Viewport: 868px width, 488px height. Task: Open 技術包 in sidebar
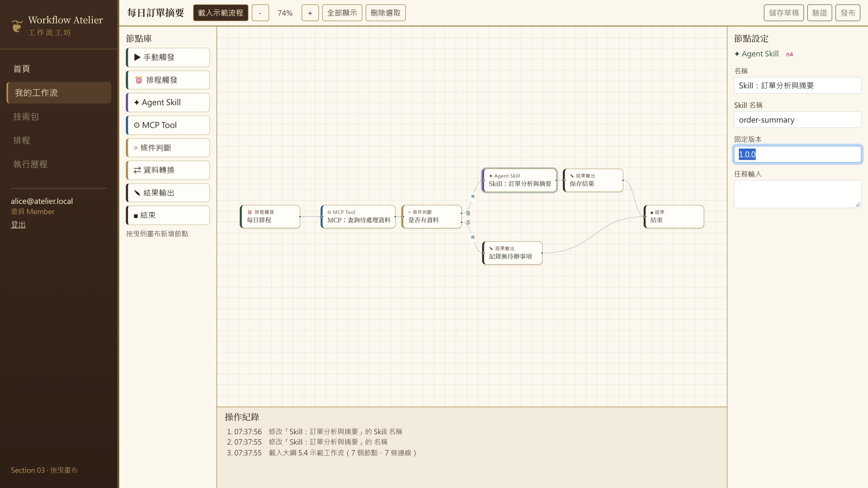coord(58,117)
